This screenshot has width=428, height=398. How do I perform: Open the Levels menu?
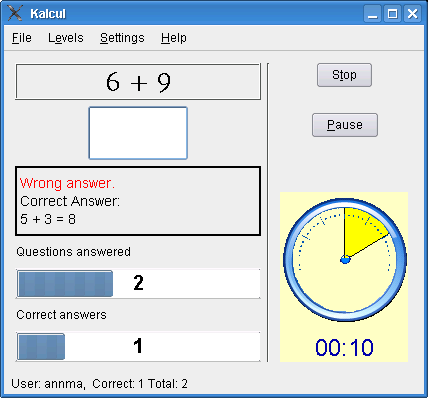pos(66,38)
